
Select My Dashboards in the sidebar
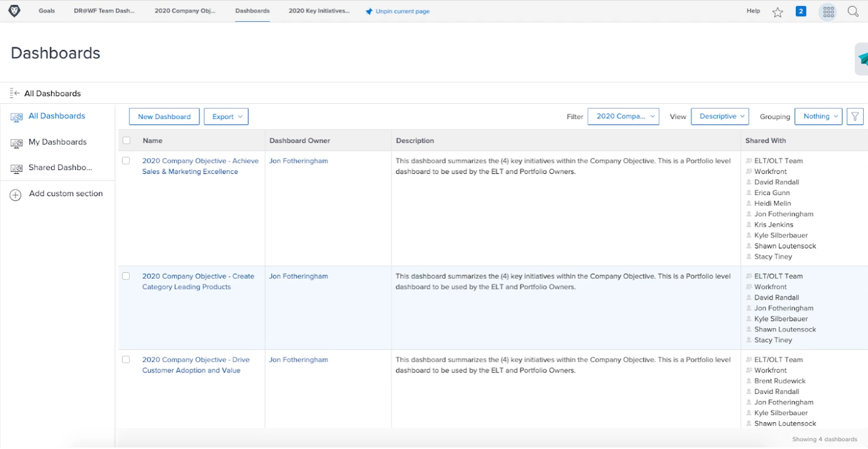[x=58, y=142]
